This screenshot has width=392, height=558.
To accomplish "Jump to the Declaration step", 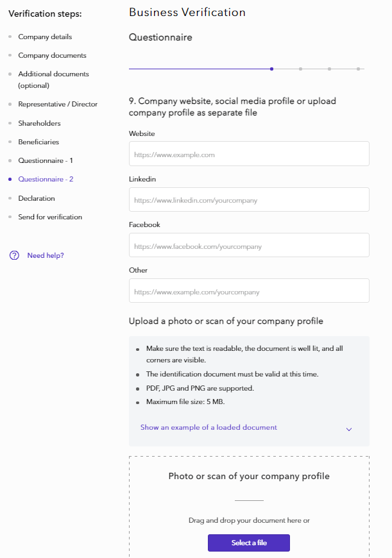I will pos(37,198).
